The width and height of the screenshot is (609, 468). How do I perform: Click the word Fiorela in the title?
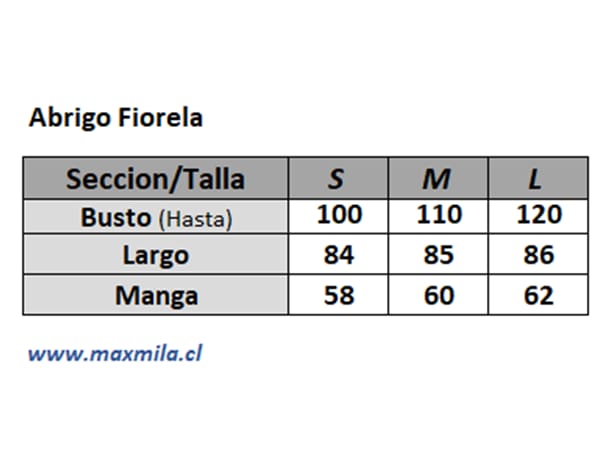160,117
